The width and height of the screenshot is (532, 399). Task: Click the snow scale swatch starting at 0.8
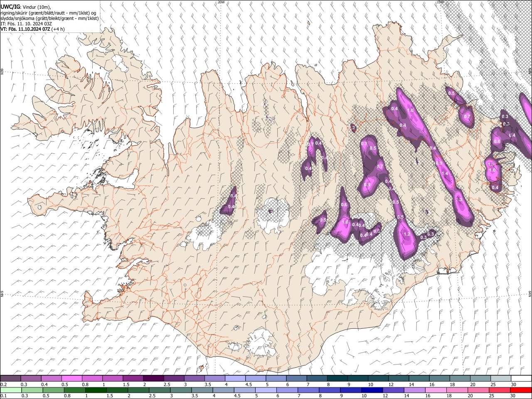click(x=92, y=379)
